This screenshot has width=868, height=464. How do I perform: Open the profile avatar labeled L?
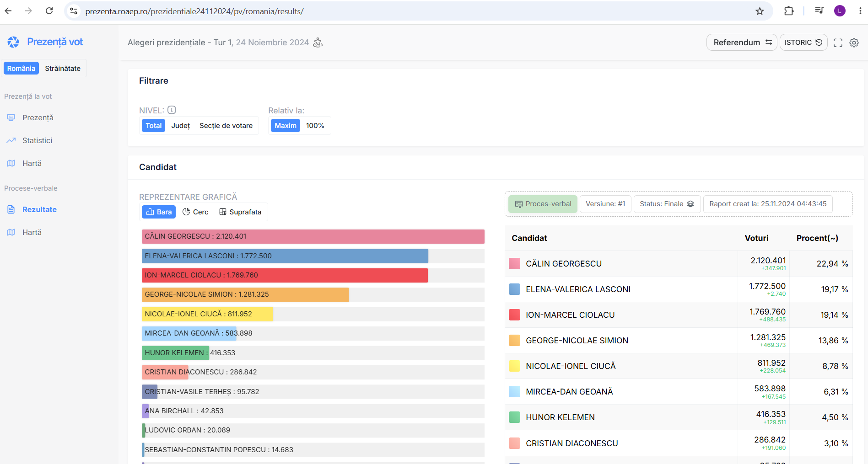[840, 11]
